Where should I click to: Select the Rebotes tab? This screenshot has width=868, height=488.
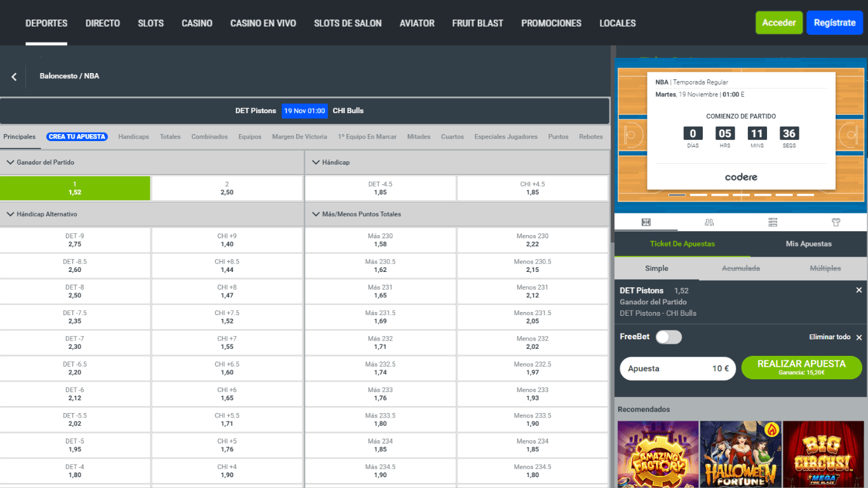click(x=591, y=137)
